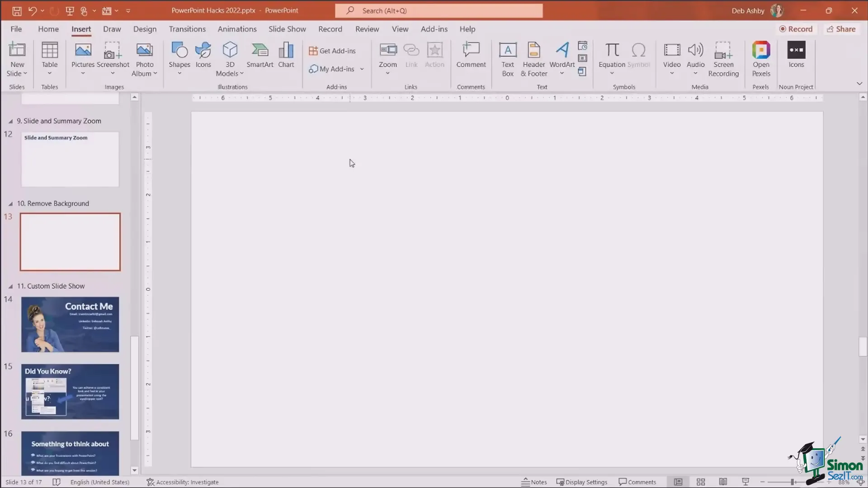The height and width of the screenshot is (488, 868).
Task: Open the File menu
Action: pyautogui.click(x=16, y=29)
